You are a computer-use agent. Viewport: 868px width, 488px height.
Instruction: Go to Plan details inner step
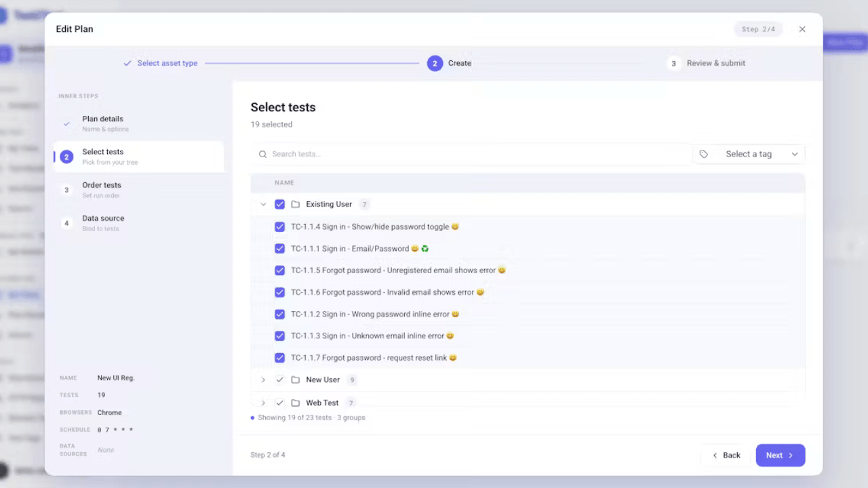(138, 123)
